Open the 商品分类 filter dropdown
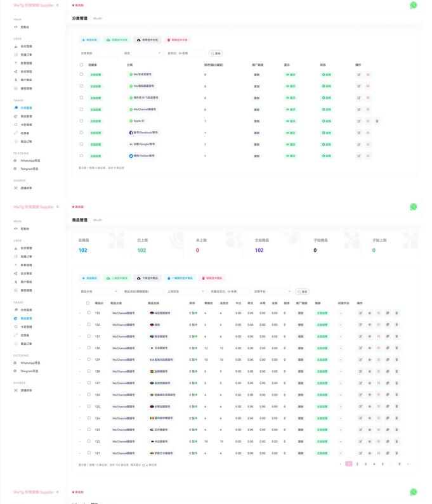This screenshot has width=432, height=504. [x=99, y=292]
